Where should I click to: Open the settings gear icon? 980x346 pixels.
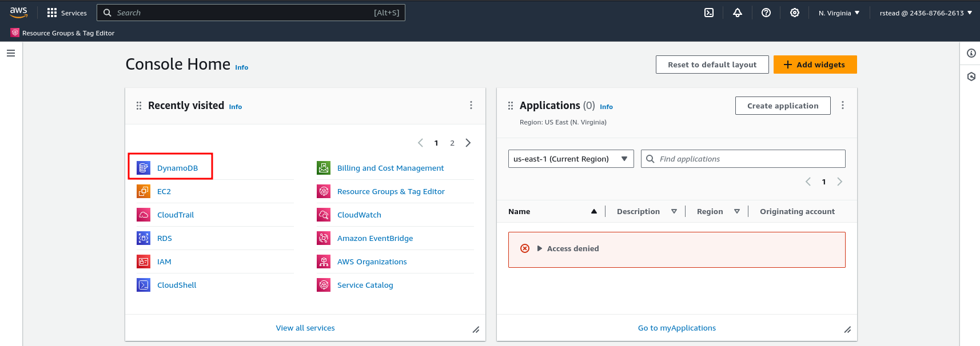click(795, 13)
